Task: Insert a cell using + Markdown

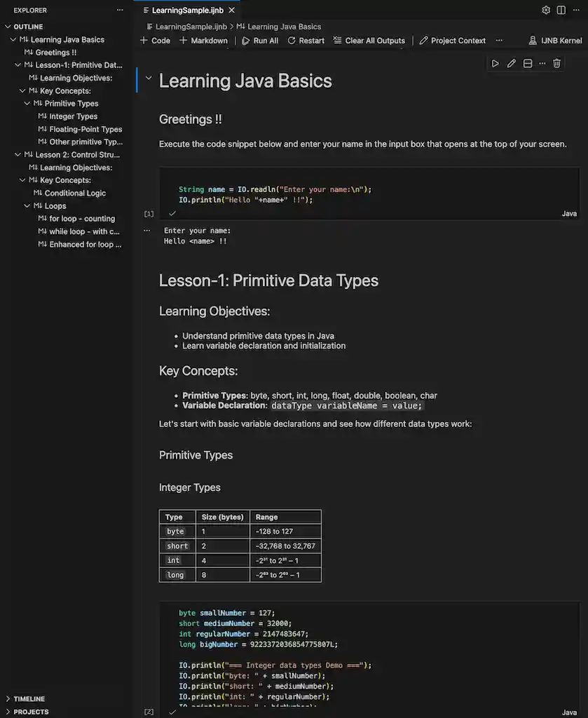Action: (203, 40)
